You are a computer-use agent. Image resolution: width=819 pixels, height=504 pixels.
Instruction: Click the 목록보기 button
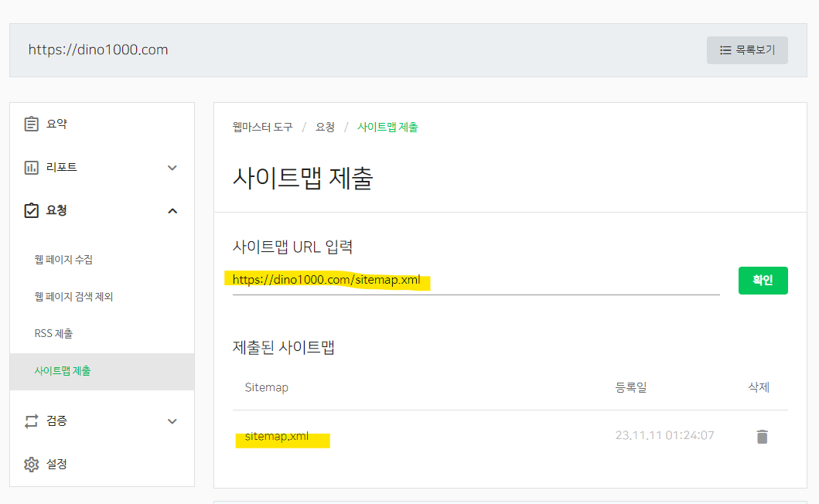(x=747, y=50)
